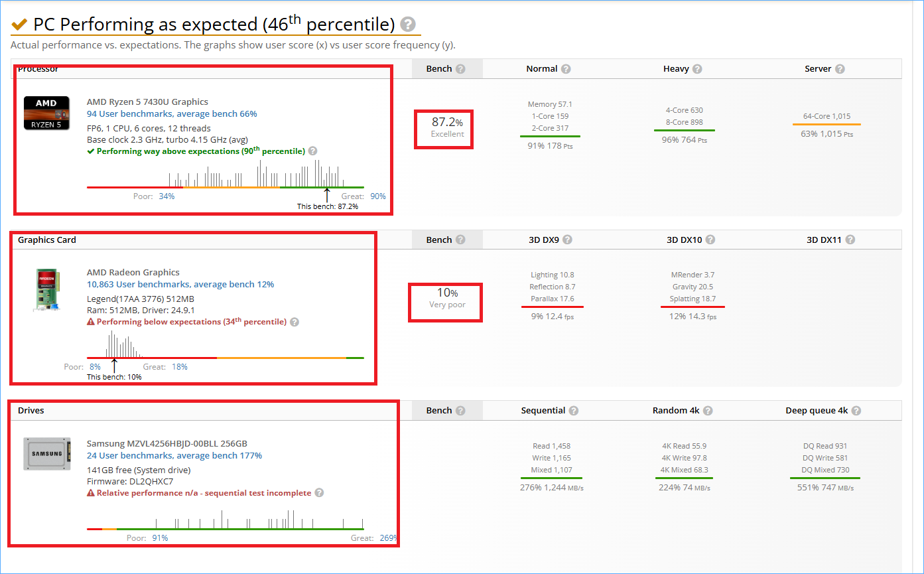Click the AMD Ryzen 5 processor image
Viewport: 924px width, 574px height.
(46, 113)
